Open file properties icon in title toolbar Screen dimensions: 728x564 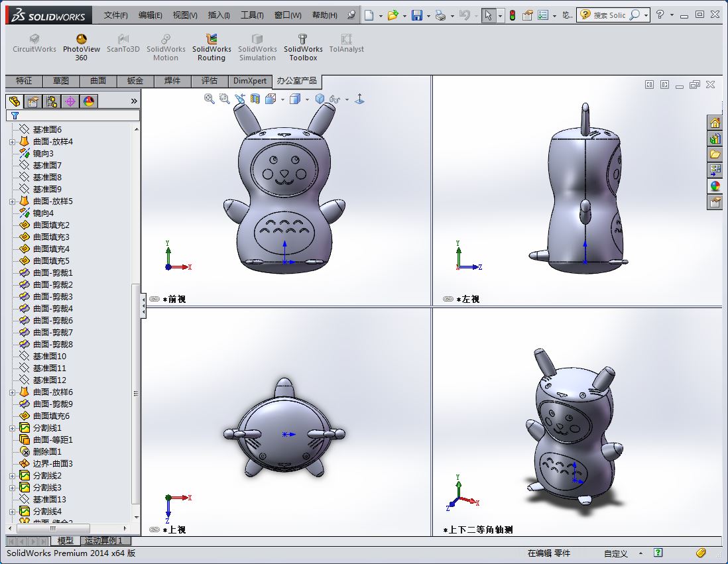tap(527, 15)
